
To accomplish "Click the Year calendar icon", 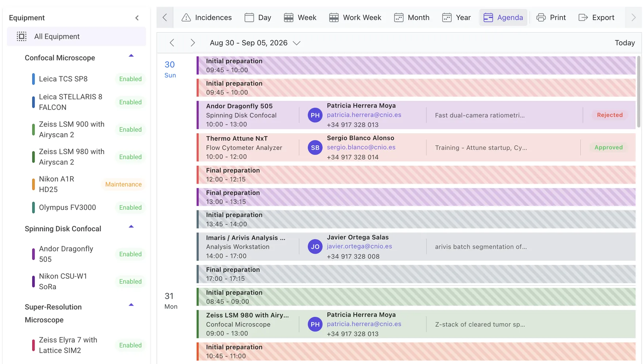I will point(447,18).
